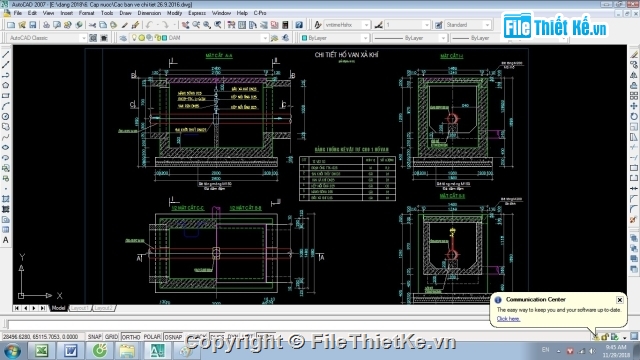Click the Erase tool in modify toolbar
Viewport: 640px width, 360px height.
(633, 54)
